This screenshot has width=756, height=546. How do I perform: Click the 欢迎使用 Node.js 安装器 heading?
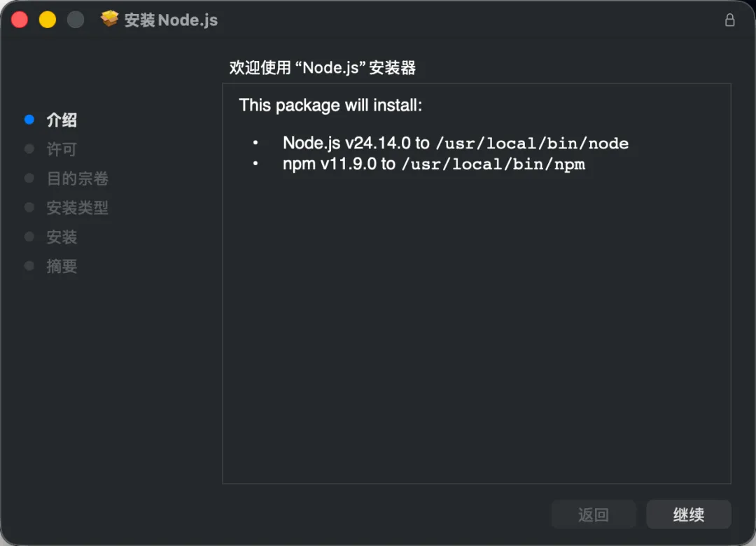point(323,68)
